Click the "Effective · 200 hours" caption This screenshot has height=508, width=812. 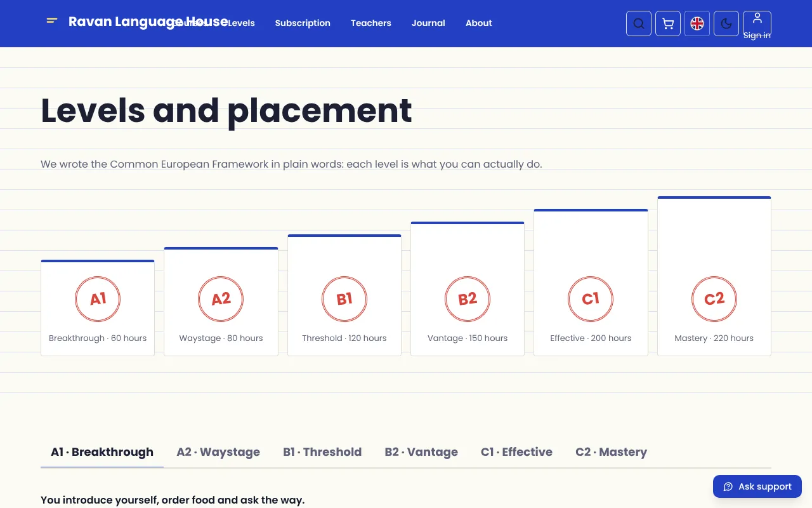pyautogui.click(x=591, y=338)
